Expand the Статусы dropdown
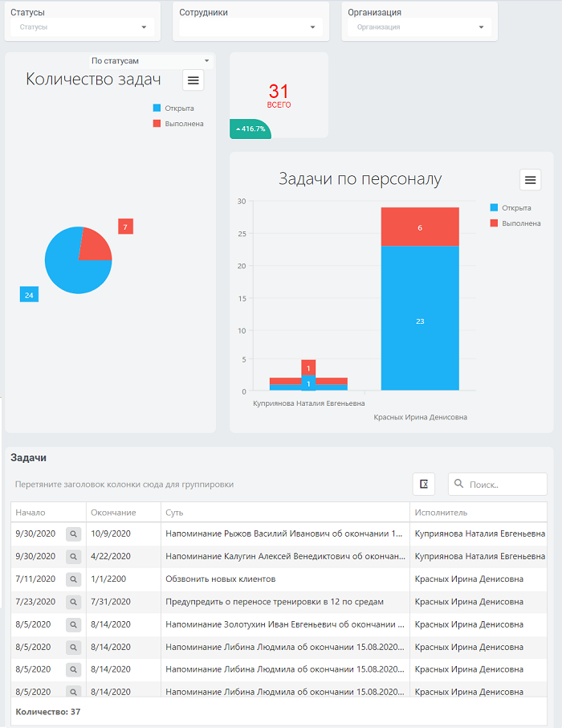 tap(83, 27)
